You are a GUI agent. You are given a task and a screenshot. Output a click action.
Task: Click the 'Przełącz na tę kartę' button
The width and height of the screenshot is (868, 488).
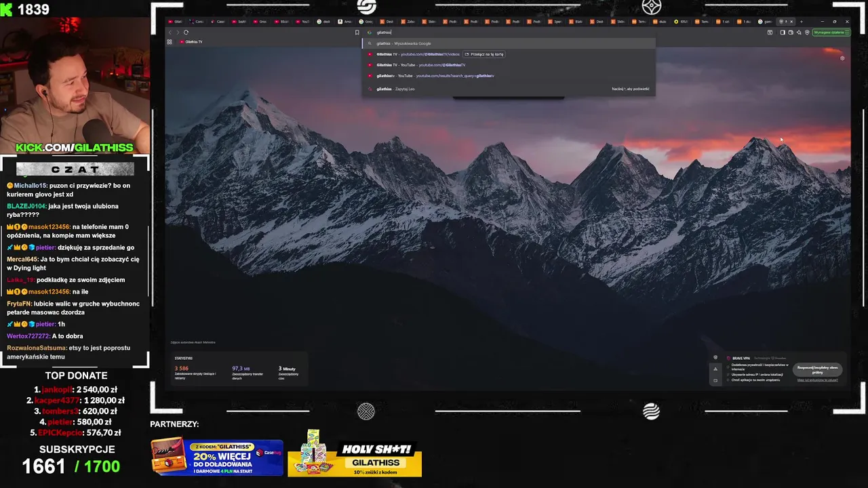coord(484,54)
